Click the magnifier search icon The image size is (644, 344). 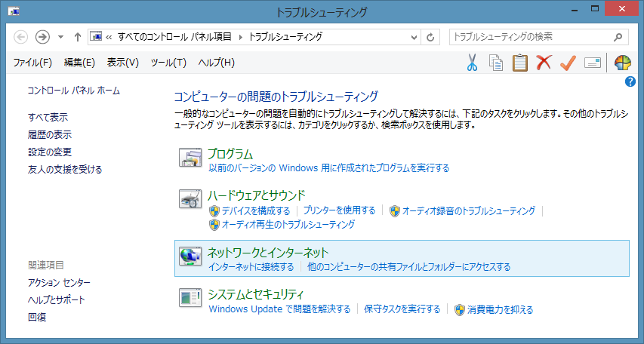click(618, 37)
